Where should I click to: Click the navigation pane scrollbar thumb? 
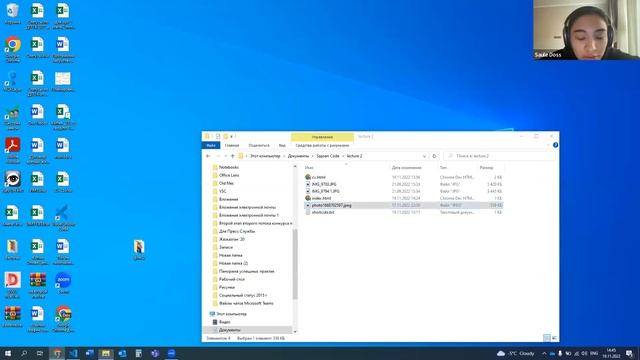click(295, 264)
